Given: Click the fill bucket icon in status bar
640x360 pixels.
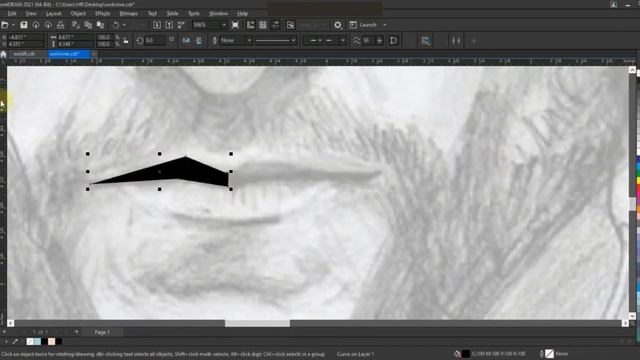Looking at the screenshot, I should [457, 354].
